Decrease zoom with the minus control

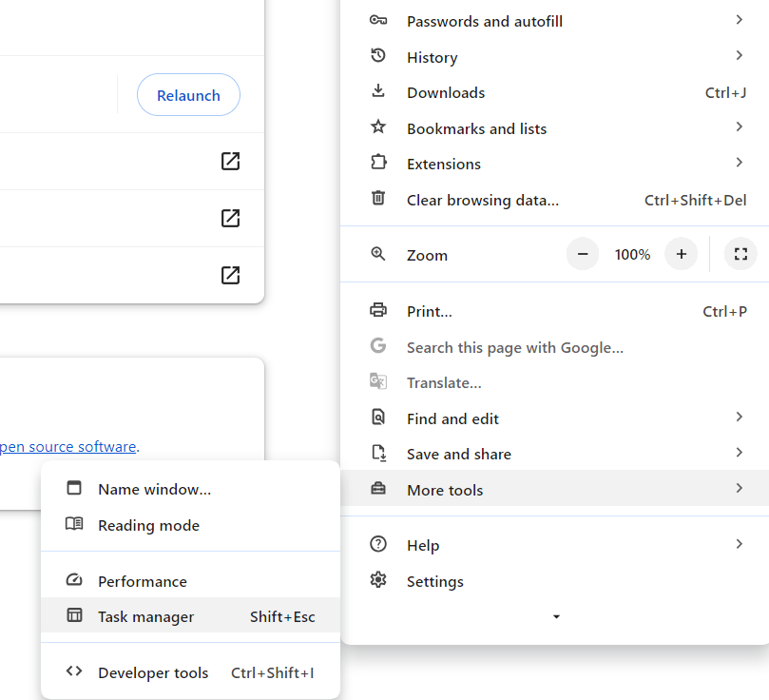[583, 254]
